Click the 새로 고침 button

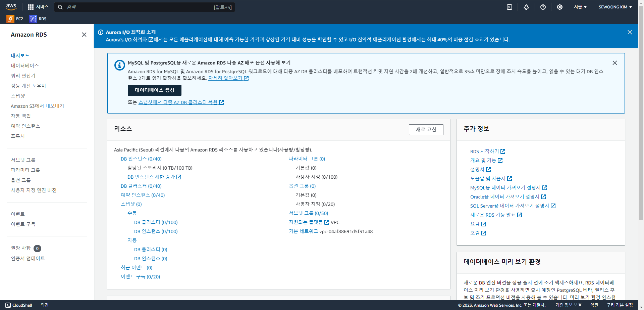[426, 130]
